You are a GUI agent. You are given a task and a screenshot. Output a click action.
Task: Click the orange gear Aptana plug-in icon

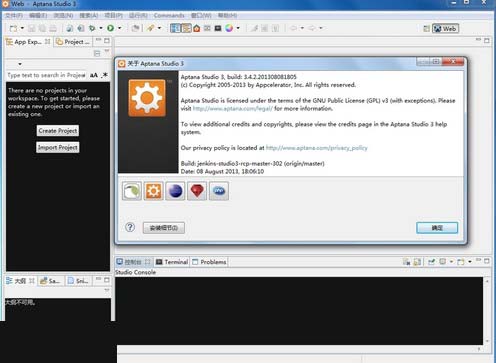point(153,191)
